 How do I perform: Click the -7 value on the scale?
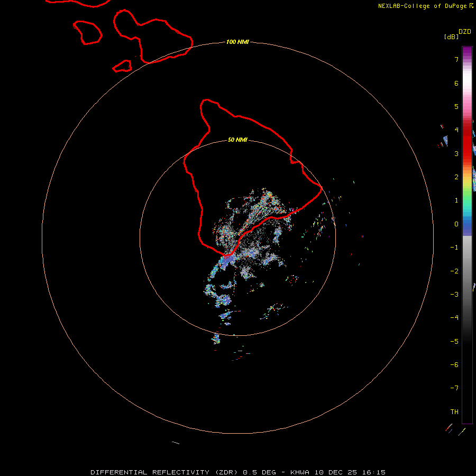click(x=454, y=388)
